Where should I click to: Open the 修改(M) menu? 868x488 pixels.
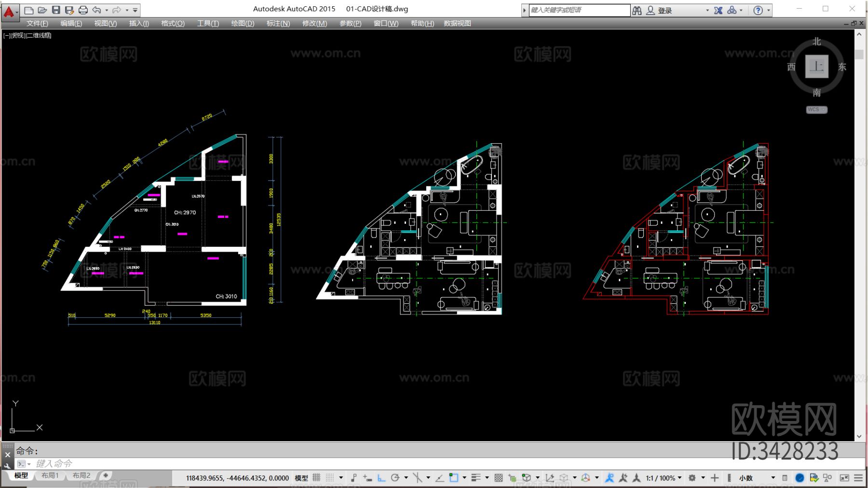[x=314, y=23]
